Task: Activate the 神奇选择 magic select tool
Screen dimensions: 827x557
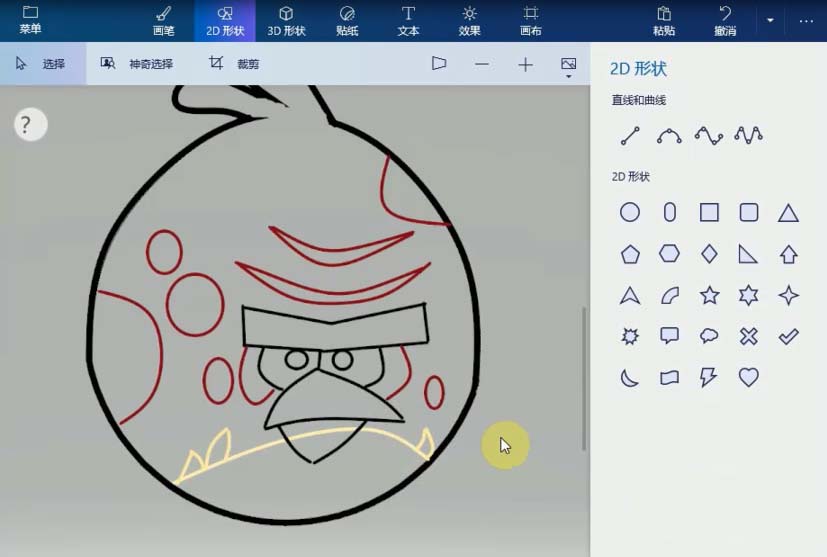Action: (137, 64)
